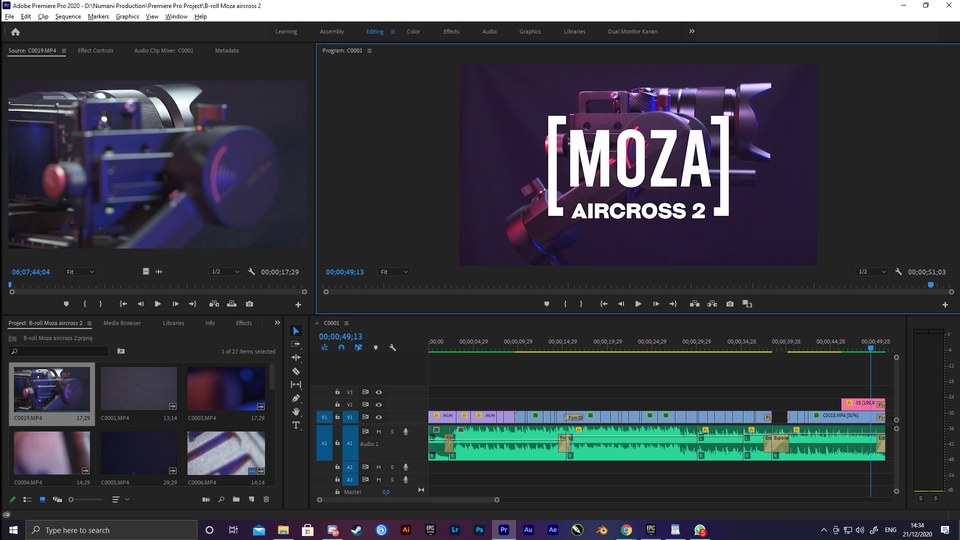Click New Item icon in Project panel
The image size is (960, 540).
coord(251,500)
